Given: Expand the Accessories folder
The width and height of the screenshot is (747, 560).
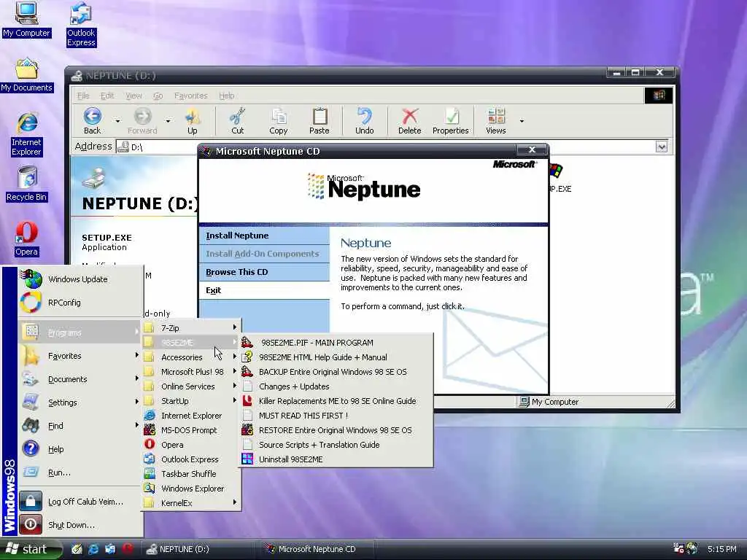Looking at the screenshot, I should (191, 357).
